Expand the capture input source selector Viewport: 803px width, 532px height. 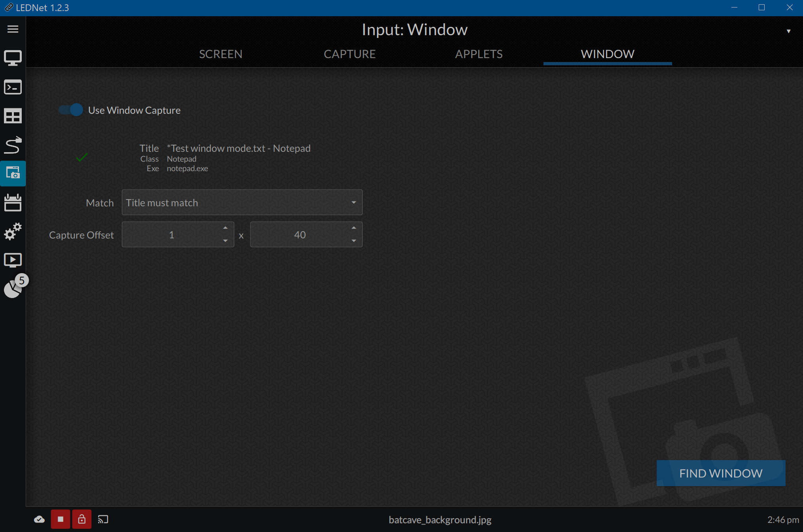click(x=788, y=31)
